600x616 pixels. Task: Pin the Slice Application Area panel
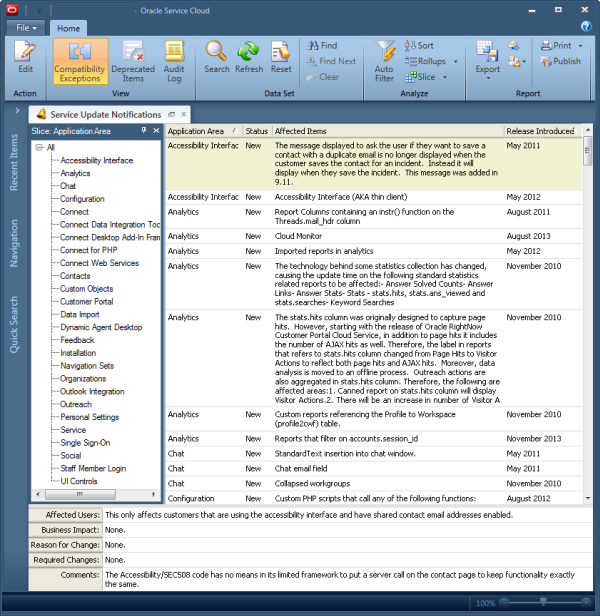click(144, 130)
